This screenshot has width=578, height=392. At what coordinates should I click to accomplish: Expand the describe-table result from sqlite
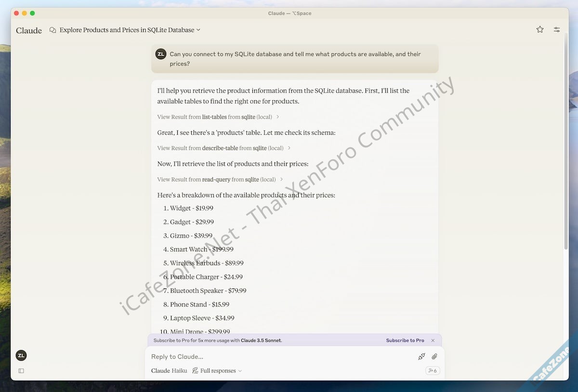(x=223, y=148)
